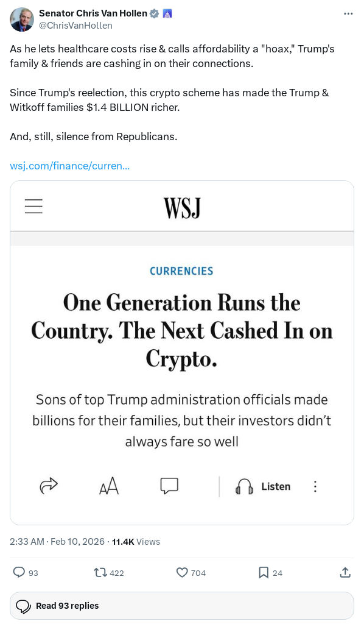Screen dimensions: 364x624
Task: Like the tweet with the heart icon
Action: 181,573
